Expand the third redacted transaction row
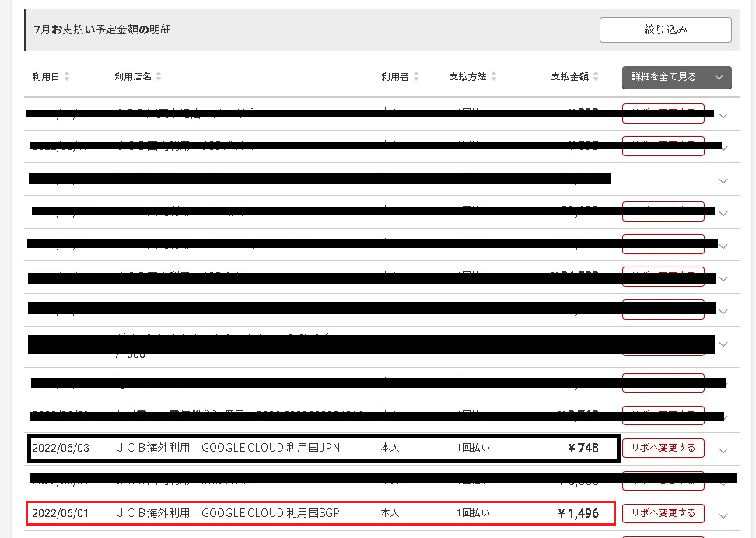 pyautogui.click(x=723, y=180)
